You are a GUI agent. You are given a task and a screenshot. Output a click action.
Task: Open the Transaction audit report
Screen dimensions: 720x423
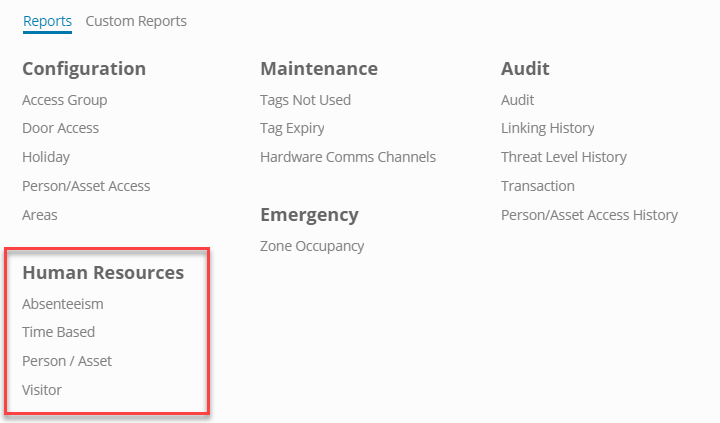537,186
